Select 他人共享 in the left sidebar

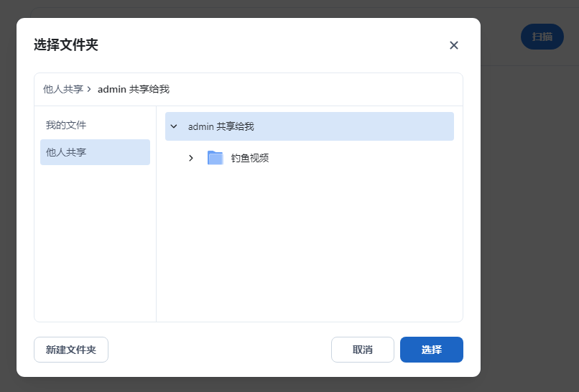tap(66, 152)
